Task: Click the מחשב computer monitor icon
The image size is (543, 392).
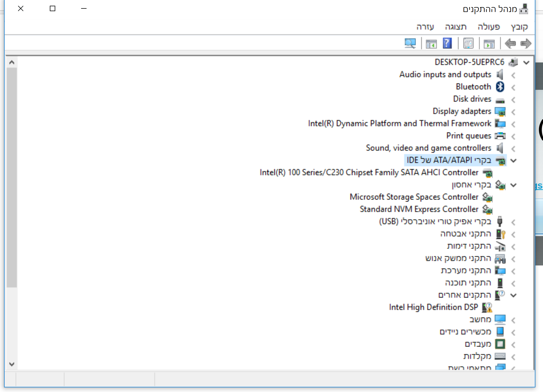Action: pyautogui.click(x=500, y=319)
